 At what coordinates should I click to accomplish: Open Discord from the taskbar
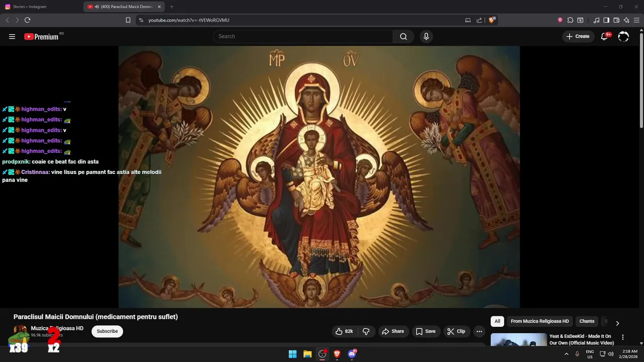click(x=352, y=354)
